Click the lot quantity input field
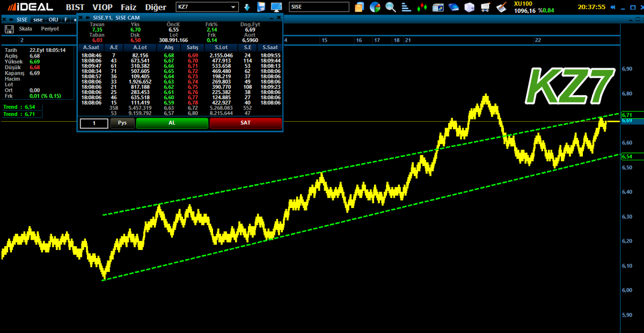The image size is (644, 333). [94, 123]
